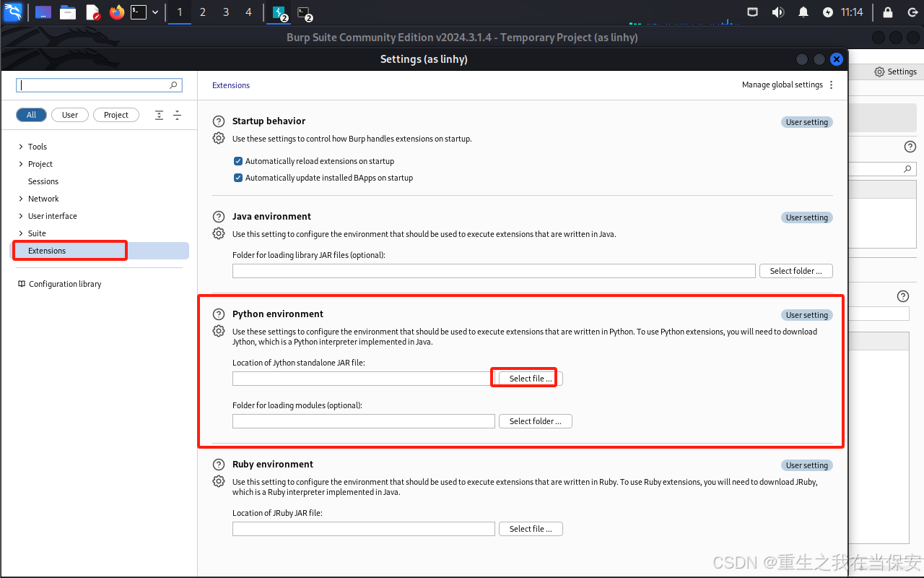Expand the Project tree node
This screenshot has height=578, width=924.
tap(20, 164)
